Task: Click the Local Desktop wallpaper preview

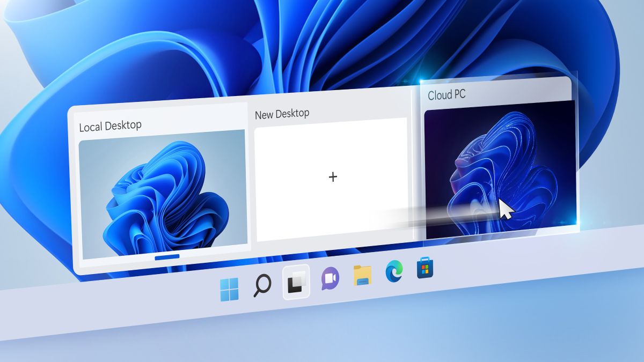Action: 161,193
